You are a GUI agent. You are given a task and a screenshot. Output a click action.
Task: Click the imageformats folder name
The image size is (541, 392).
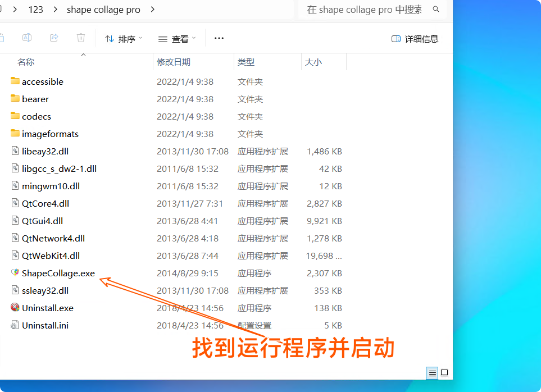50,134
